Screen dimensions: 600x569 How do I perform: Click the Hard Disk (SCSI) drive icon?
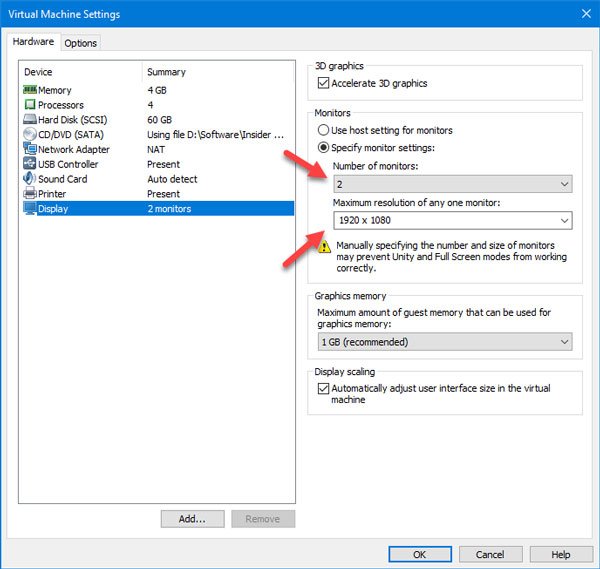[29, 119]
